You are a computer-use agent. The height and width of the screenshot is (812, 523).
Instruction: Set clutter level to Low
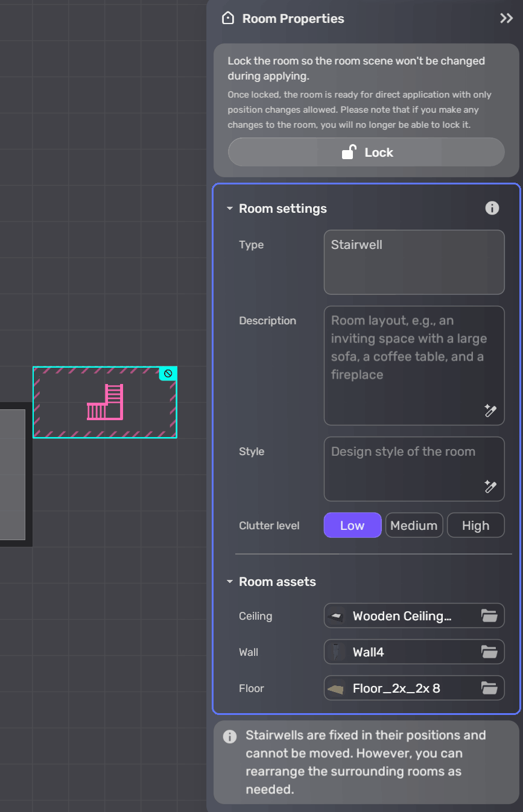[352, 526]
